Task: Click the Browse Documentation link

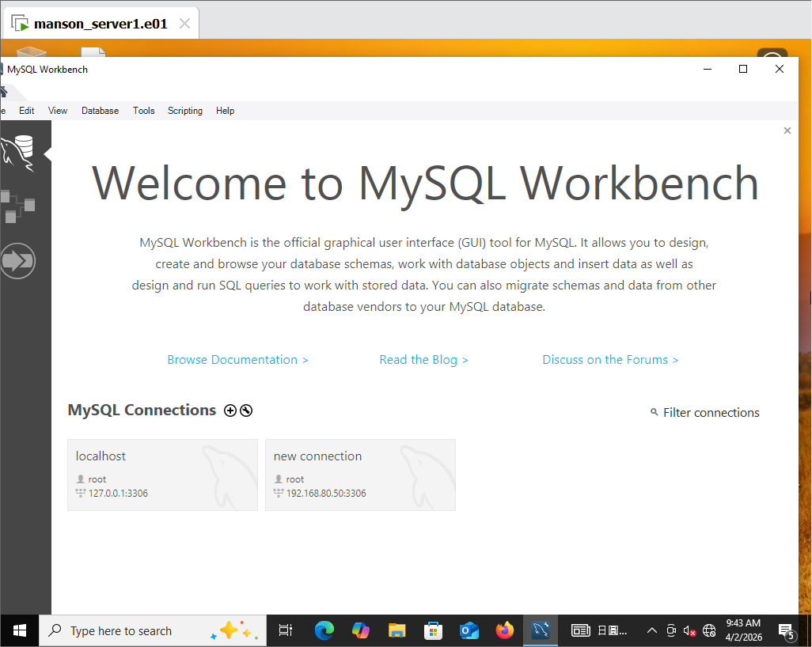Action: tap(237, 360)
